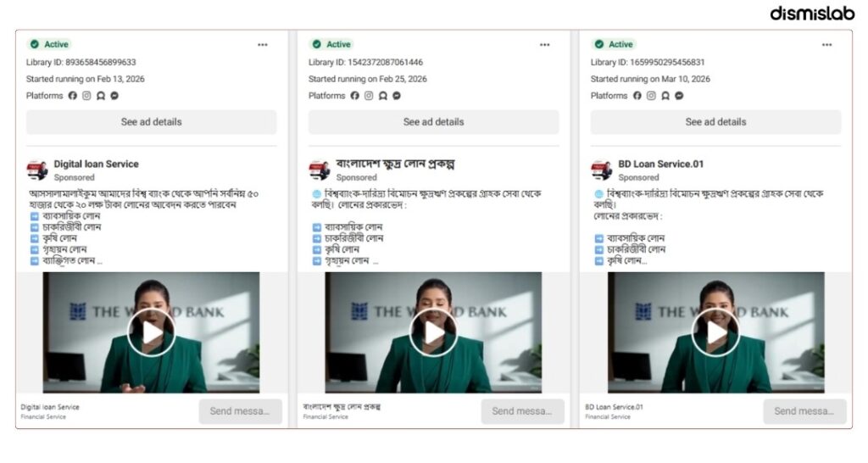
Task: Click 'Financial Service' under BD Loan Service.01 footer
Action: 608,417
